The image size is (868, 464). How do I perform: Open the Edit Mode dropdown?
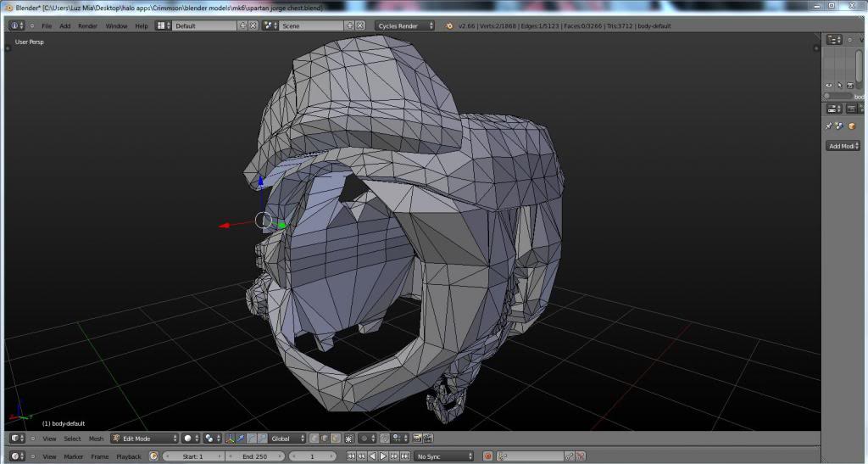coord(144,439)
